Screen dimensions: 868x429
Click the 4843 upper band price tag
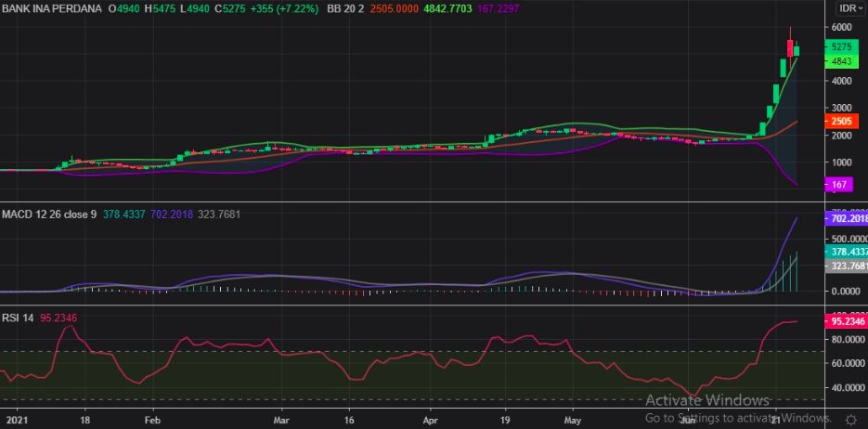(x=841, y=61)
